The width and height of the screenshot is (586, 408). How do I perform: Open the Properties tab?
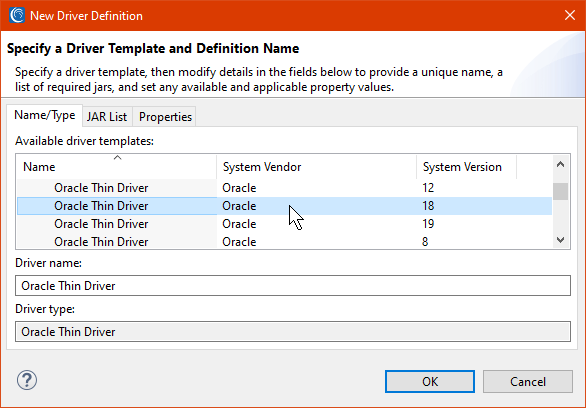click(x=165, y=117)
